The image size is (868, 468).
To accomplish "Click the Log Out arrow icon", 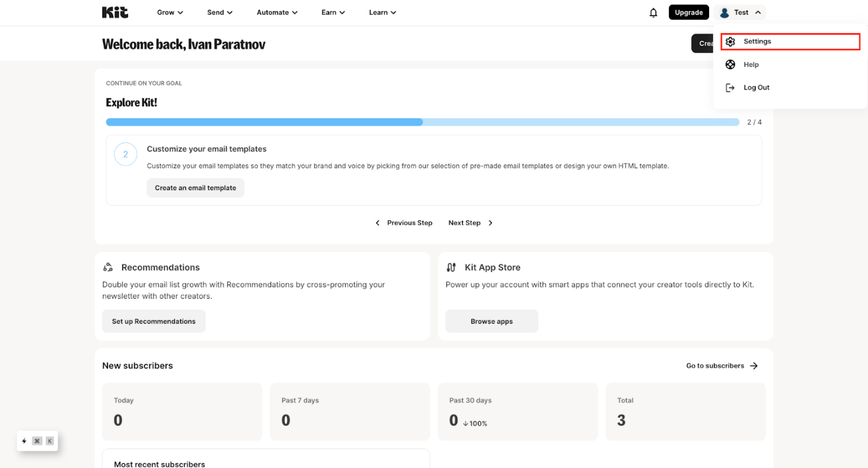I will pyautogui.click(x=730, y=87).
